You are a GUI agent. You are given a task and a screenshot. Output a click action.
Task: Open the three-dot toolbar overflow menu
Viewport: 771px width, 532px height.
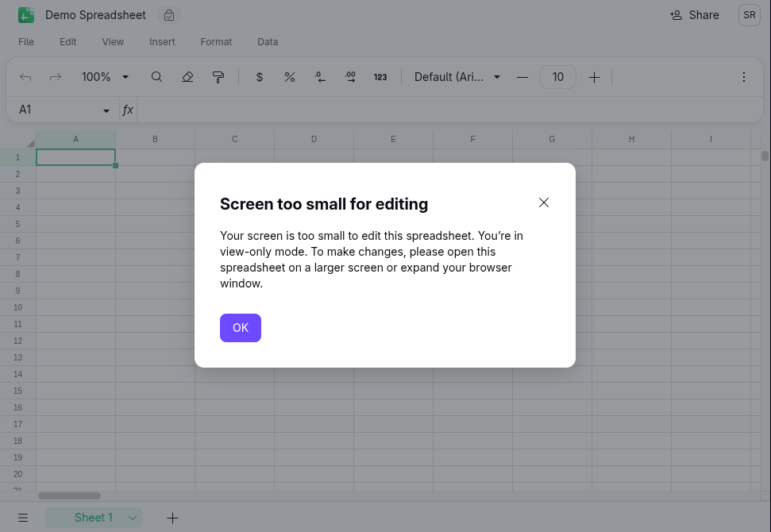click(743, 76)
